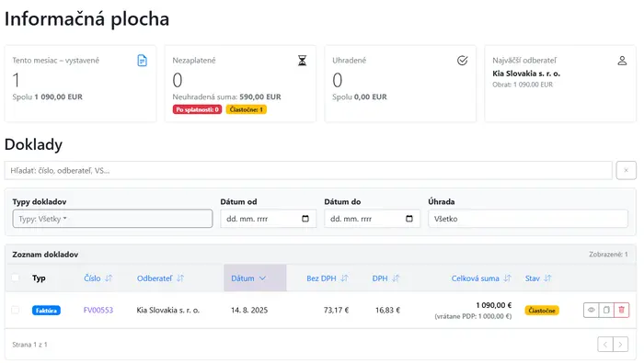644x363 pixels.
Task: Click Neuhradená suma: 590,00 EUR text
Action: pos(226,96)
